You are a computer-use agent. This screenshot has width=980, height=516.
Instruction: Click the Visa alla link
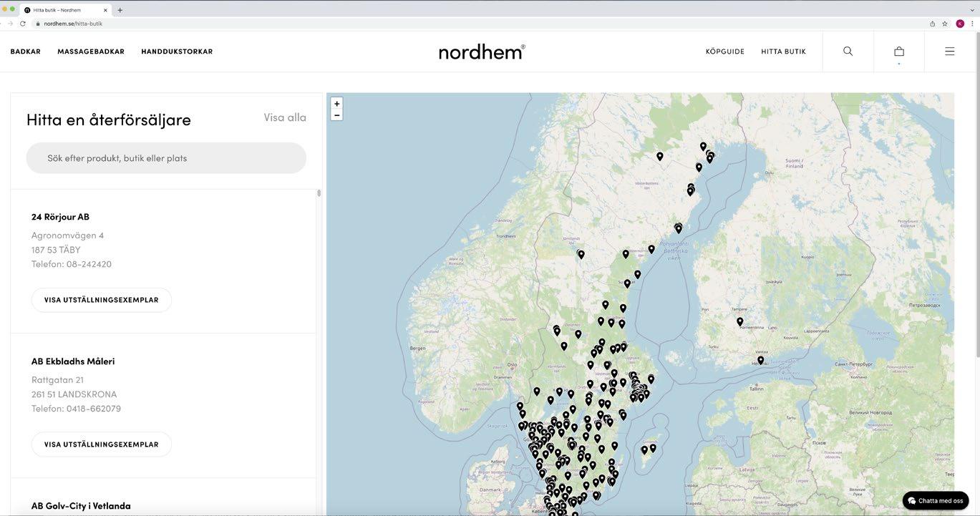coord(285,117)
